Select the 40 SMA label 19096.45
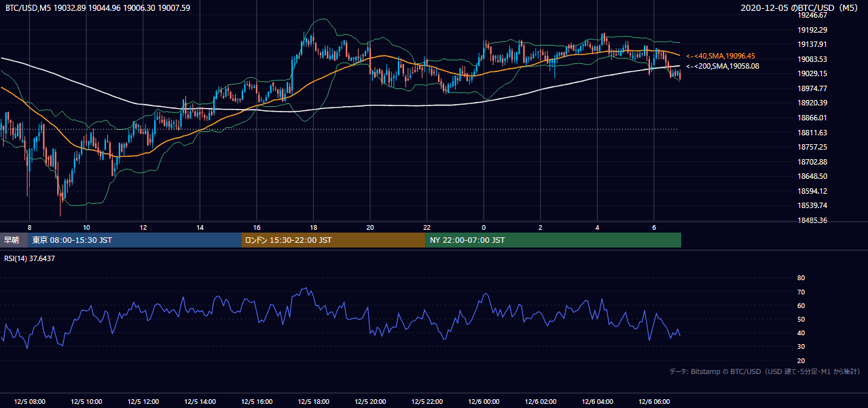Screen dimensions: 868x408 pyautogui.click(x=721, y=56)
